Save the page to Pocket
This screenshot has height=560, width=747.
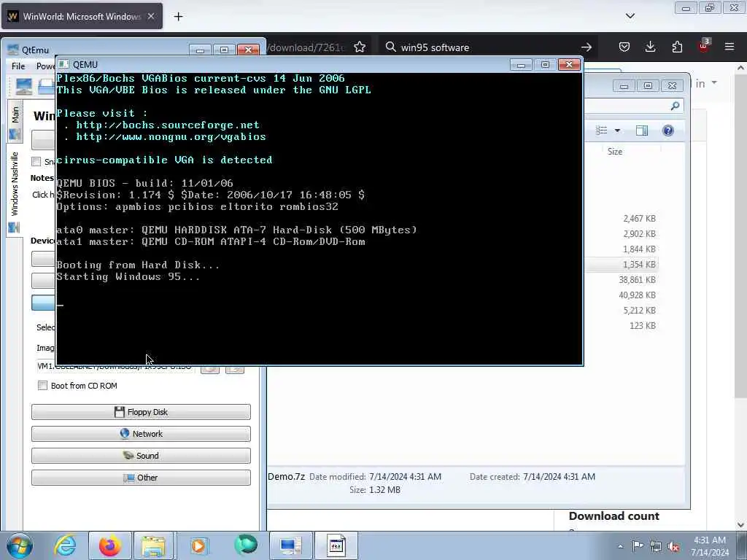[624, 47]
